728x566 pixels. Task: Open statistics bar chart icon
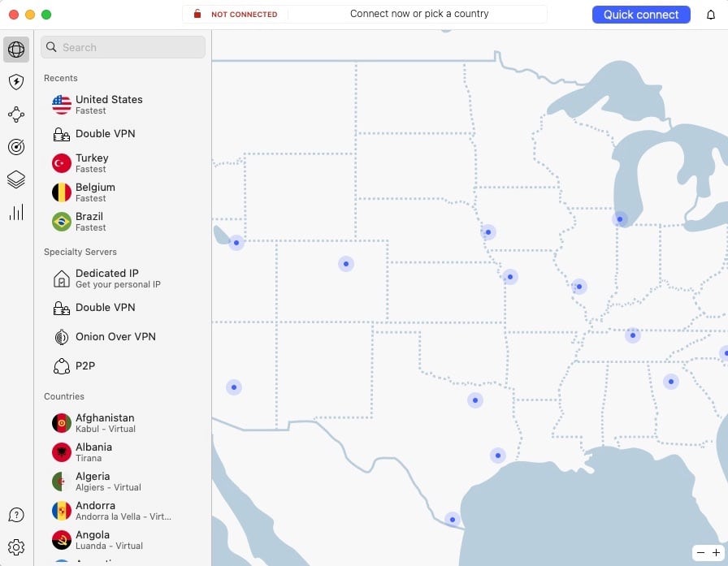(x=16, y=212)
